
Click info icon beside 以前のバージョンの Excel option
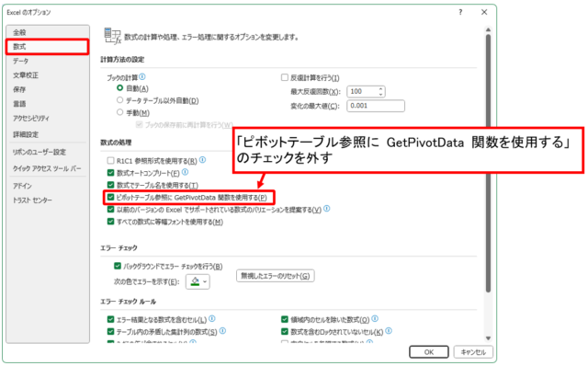point(327,209)
